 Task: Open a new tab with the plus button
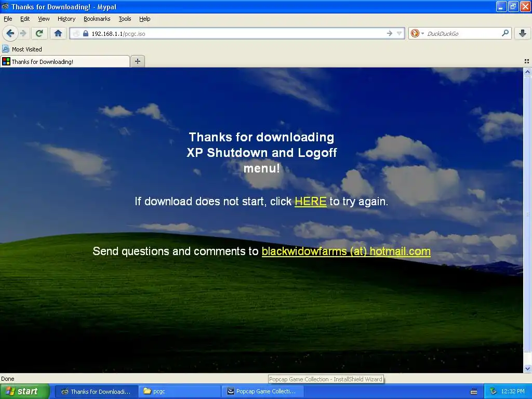(137, 61)
